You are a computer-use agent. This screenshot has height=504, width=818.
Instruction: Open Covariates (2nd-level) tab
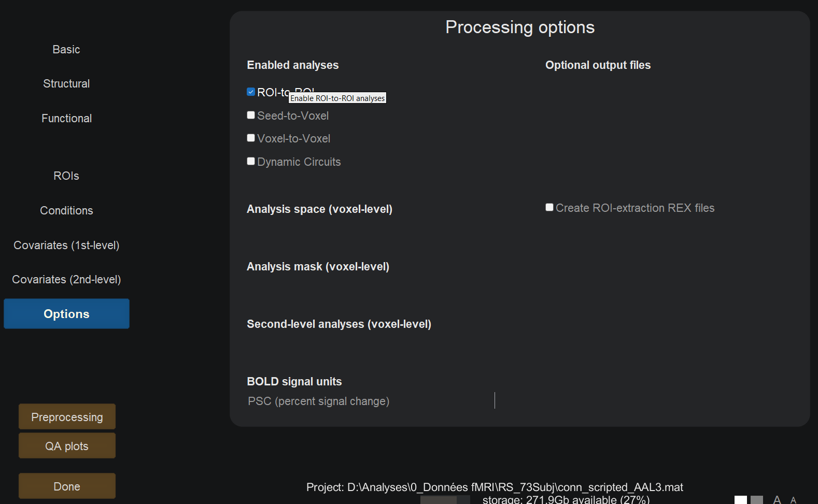(x=66, y=279)
